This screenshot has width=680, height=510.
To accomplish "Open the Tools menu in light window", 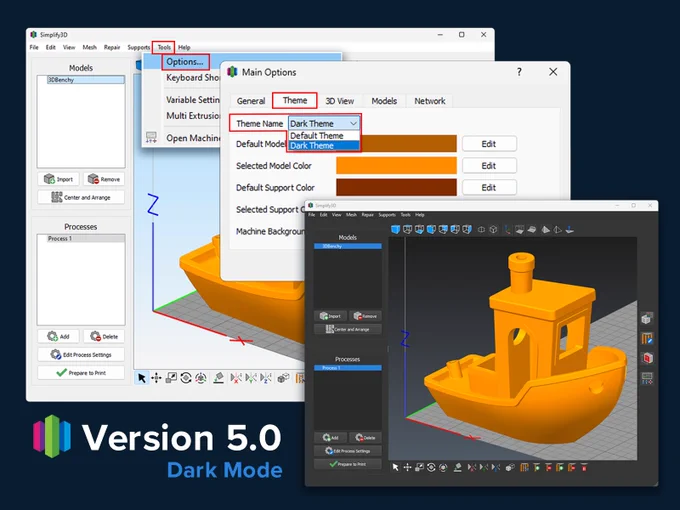I will (x=164, y=47).
